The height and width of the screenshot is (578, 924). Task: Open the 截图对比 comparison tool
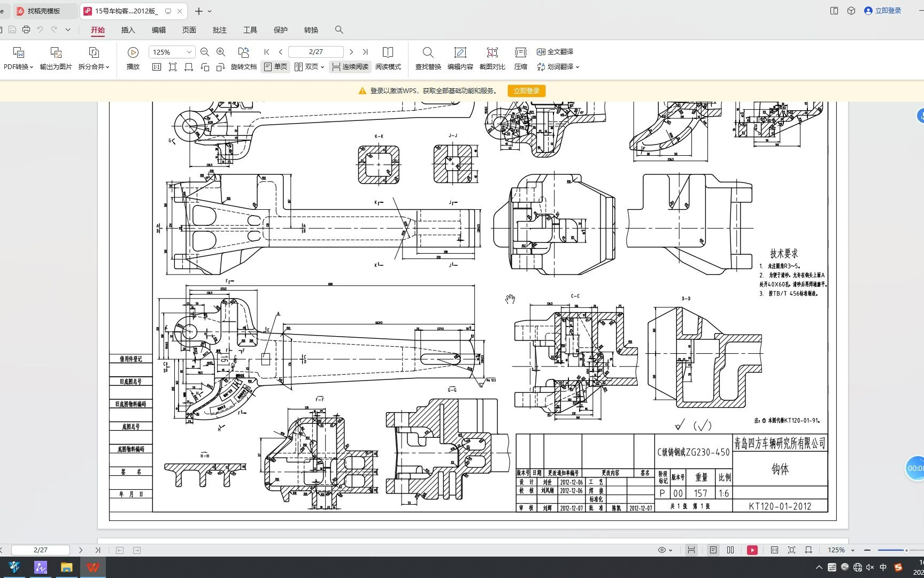[492, 52]
